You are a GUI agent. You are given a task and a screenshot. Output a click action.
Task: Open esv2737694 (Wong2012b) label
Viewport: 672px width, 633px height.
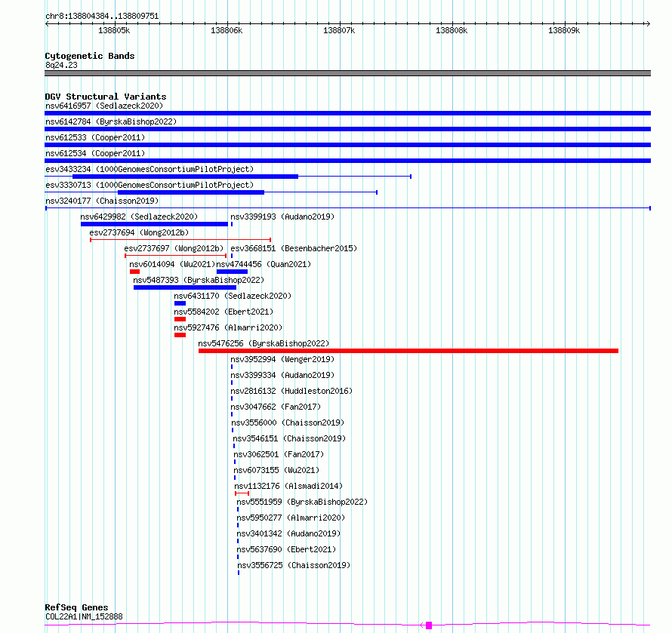pyautogui.click(x=139, y=232)
